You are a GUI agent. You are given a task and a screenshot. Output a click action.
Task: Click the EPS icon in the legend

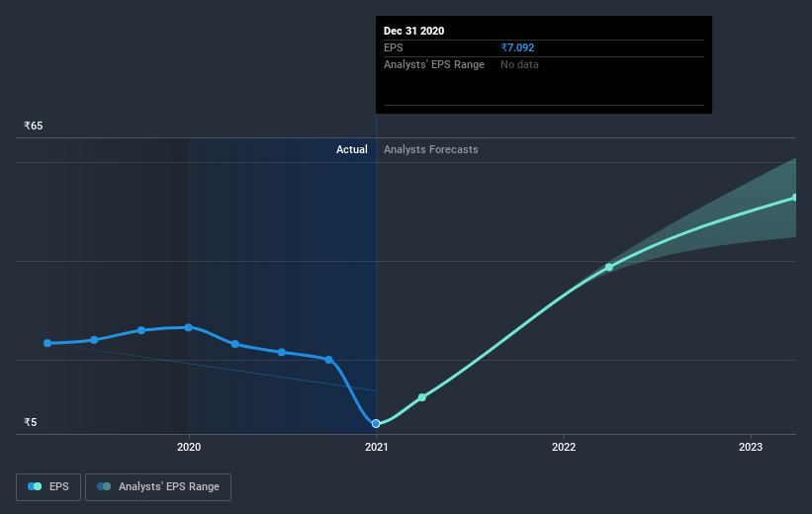point(35,486)
